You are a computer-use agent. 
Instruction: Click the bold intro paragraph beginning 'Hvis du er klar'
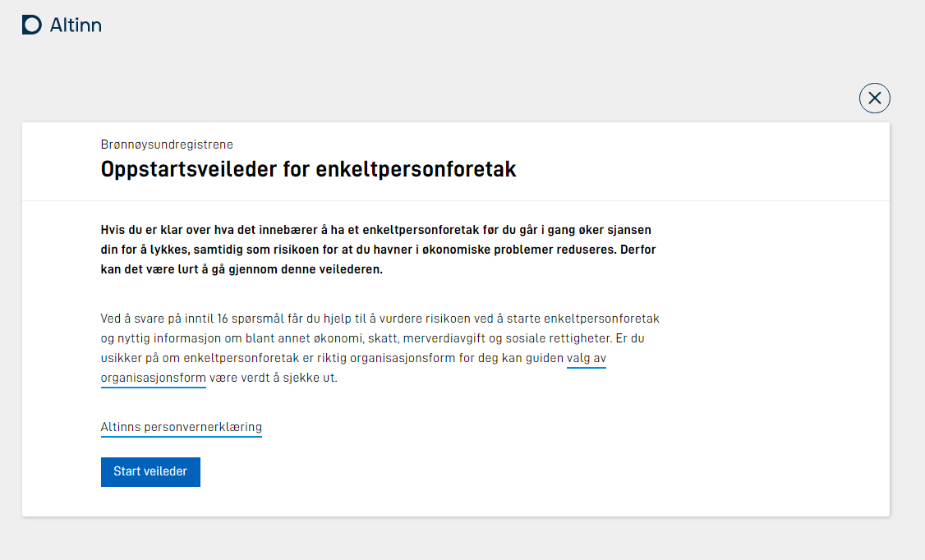378,250
